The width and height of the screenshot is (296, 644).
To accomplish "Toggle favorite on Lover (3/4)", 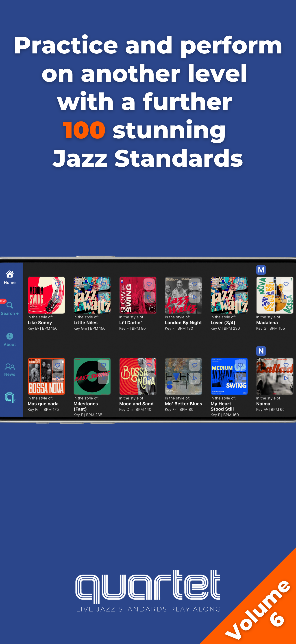I will [240, 284].
